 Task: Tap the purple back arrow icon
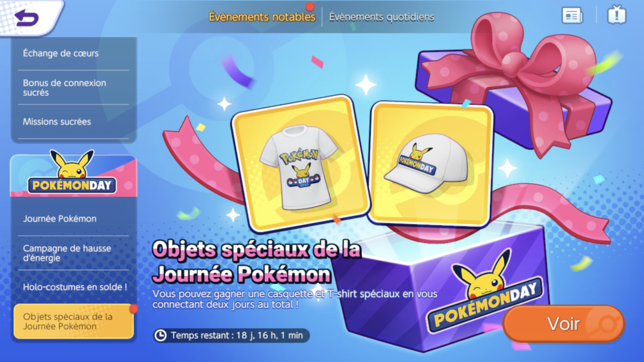26,17
